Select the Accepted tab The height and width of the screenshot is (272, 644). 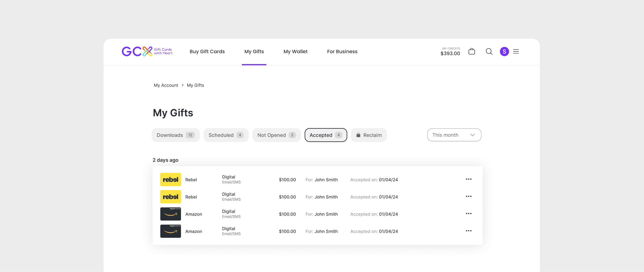[x=326, y=135]
